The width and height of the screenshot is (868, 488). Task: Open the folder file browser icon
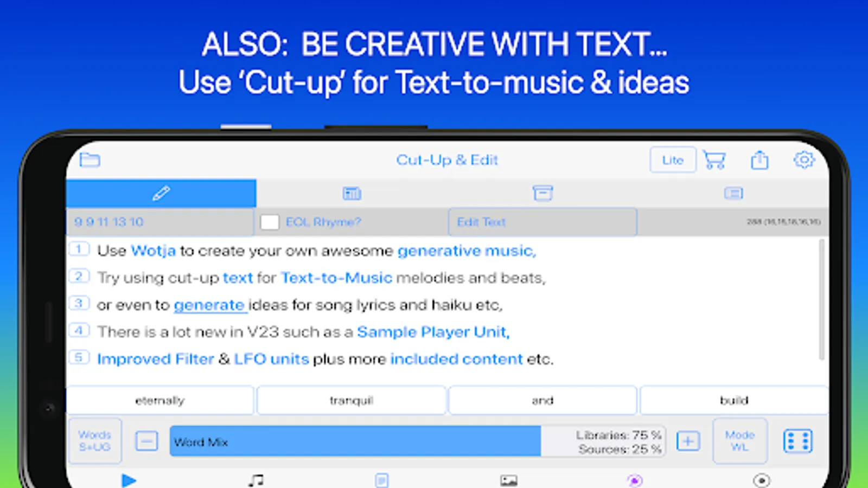[x=90, y=160]
